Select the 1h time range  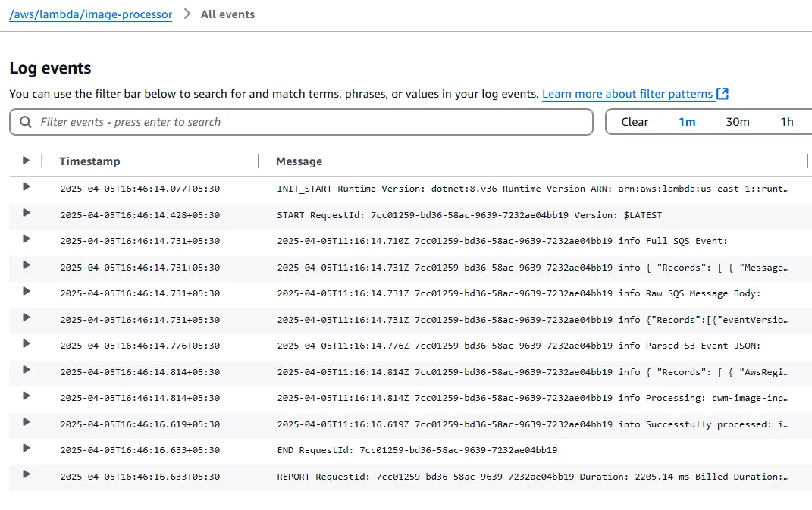point(787,121)
